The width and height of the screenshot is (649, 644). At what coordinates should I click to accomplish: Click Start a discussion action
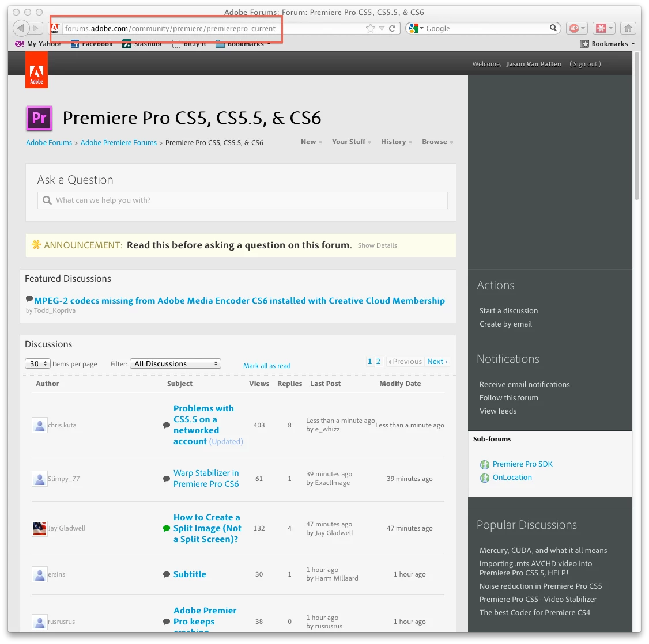tap(508, 311)
